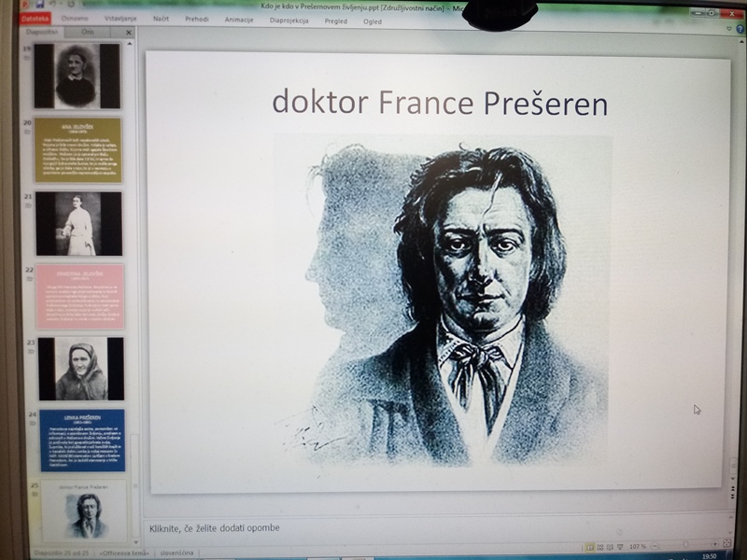Click the zoom out minus button

click(656, 546)
